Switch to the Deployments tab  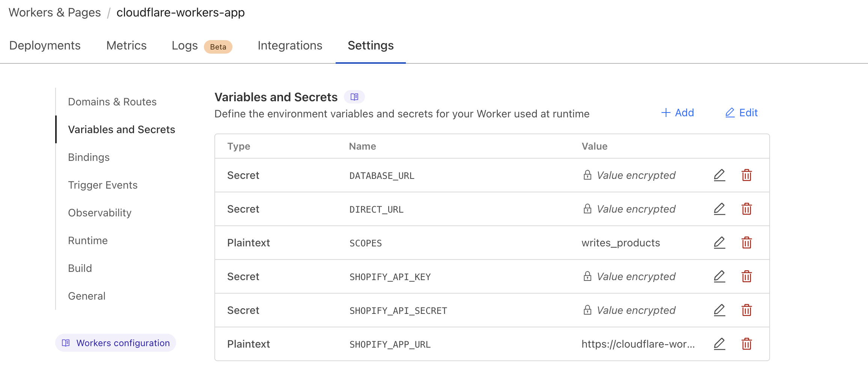pyautogui.click(x=45, y=46)
